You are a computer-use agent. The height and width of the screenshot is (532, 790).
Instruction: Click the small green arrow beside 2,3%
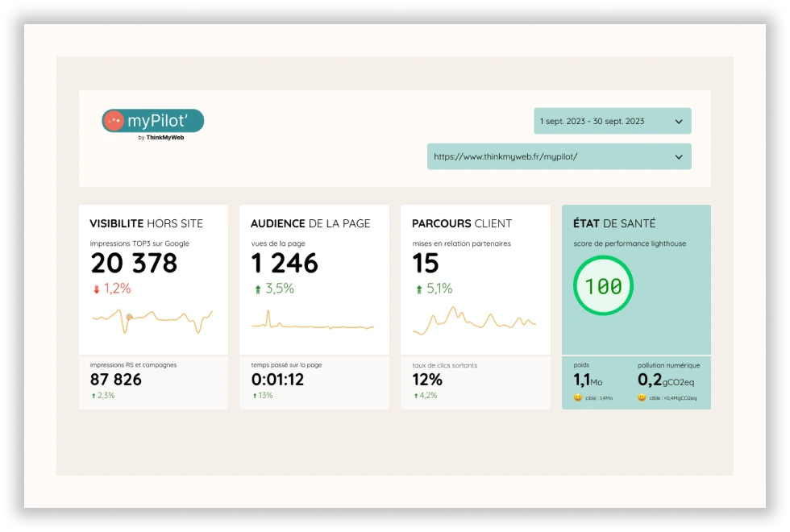click(93, 396)
